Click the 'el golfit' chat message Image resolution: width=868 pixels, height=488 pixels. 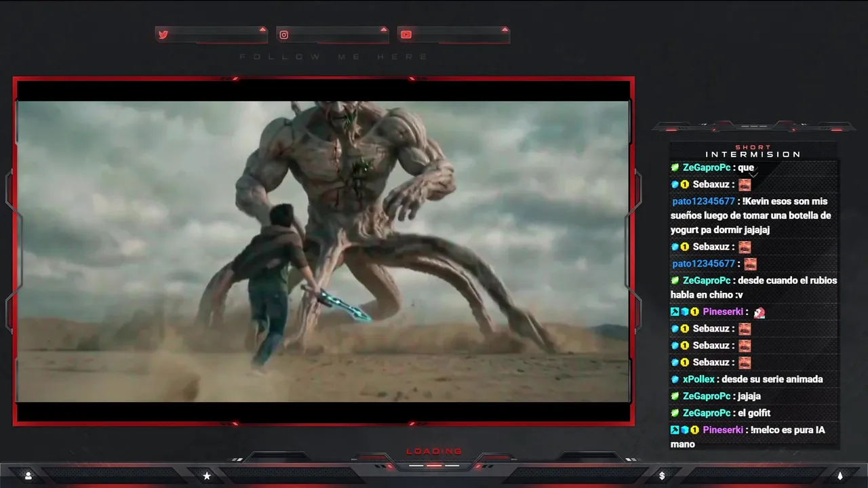pyautogui.click(x=754, y=413)
